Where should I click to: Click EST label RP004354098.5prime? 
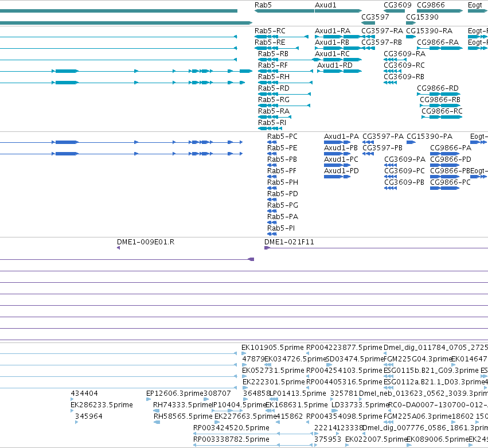(344, 416)
